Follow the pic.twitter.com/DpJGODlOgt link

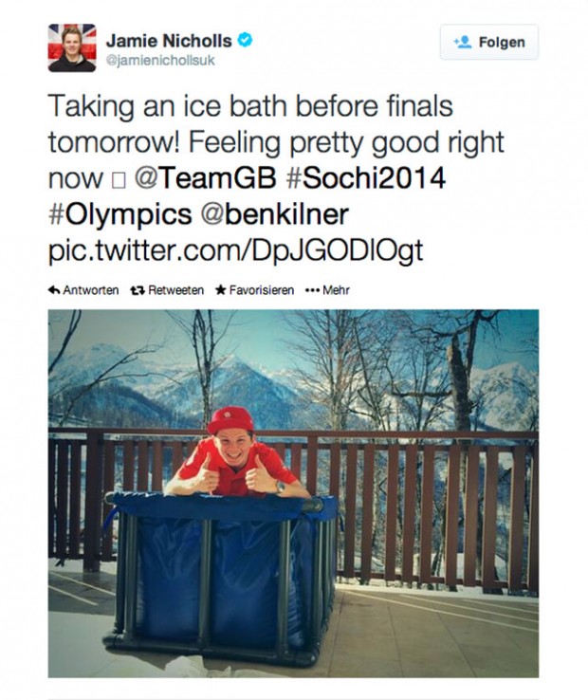click(x=233, y=252)
